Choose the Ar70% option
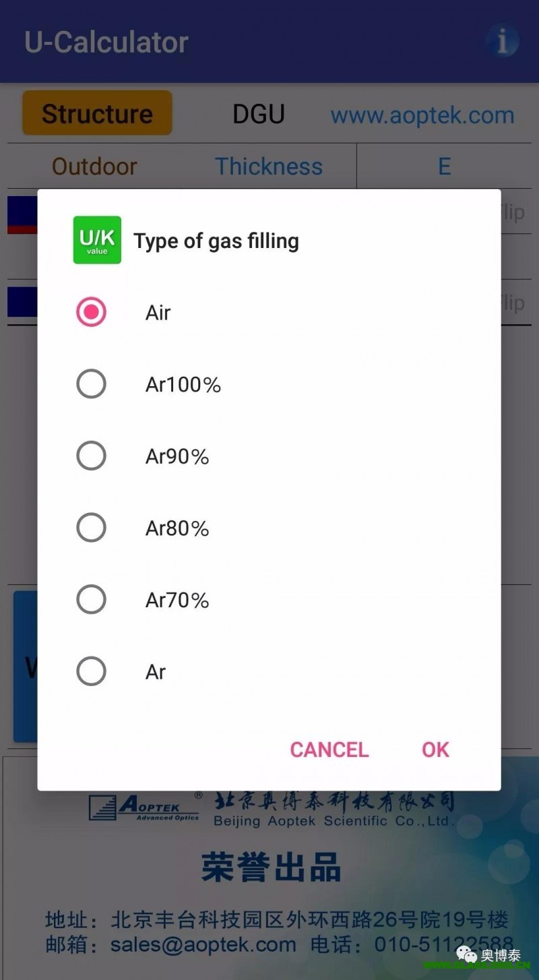The height and width of the screenshot is (980, 539). coord(92,600)
